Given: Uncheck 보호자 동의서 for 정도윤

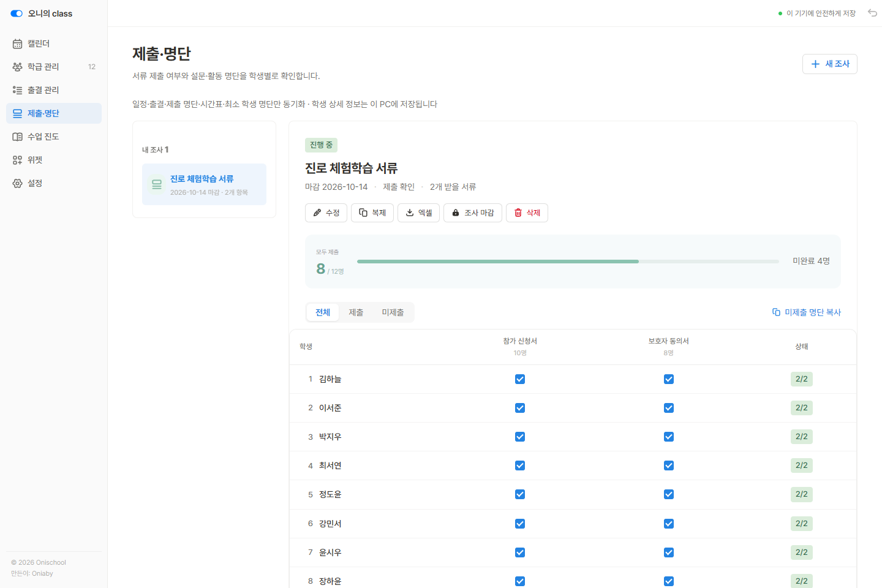Looking at the screenshot, I should pyautogui.click(x=669, y=494).
